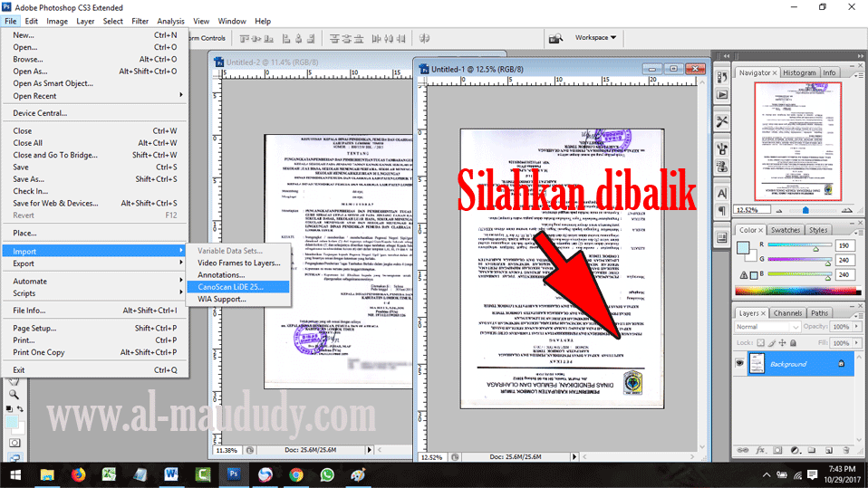The width and height of the screenshot is (868, 488).
Task: Click the create new layer icon
Action: point(829,450)
